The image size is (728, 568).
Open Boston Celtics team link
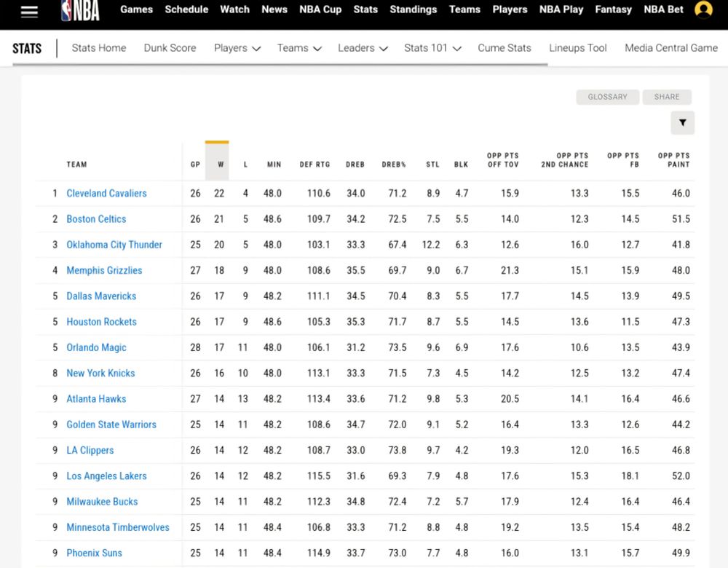click(x=96, y=218)
